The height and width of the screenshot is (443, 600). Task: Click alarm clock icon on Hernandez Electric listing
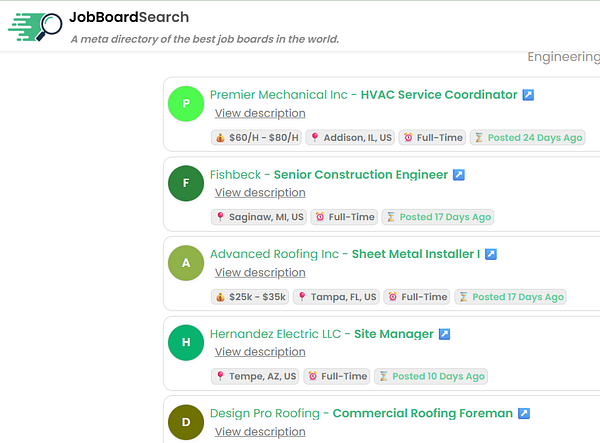click(x=313, y=376)
